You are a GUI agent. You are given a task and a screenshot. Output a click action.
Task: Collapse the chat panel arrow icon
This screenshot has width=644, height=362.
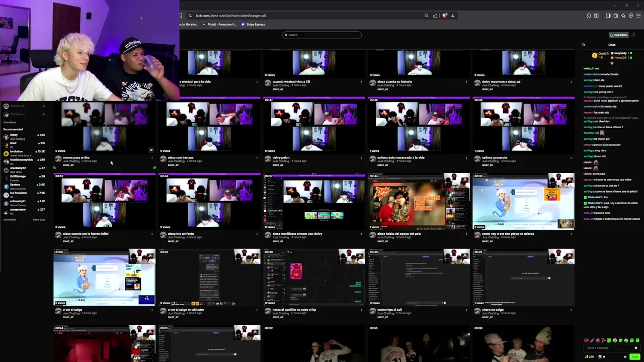(584, 45)
